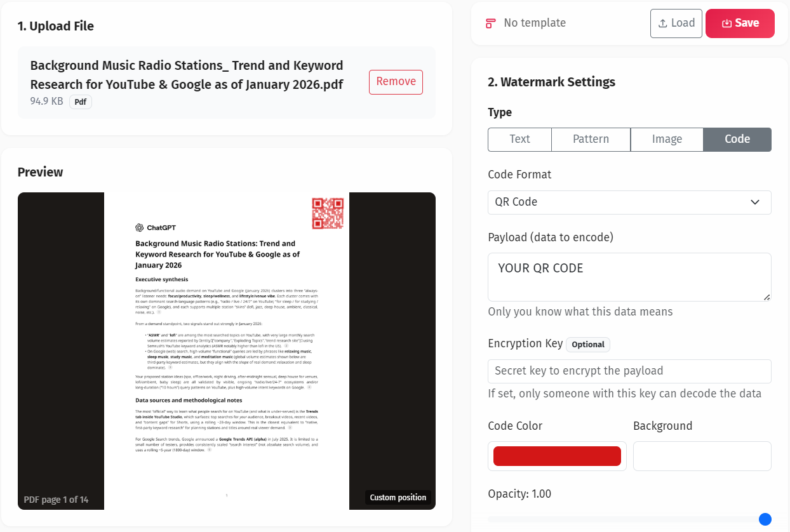Click the template icon beside No template
790x532 pixels.
pos(490,22)
